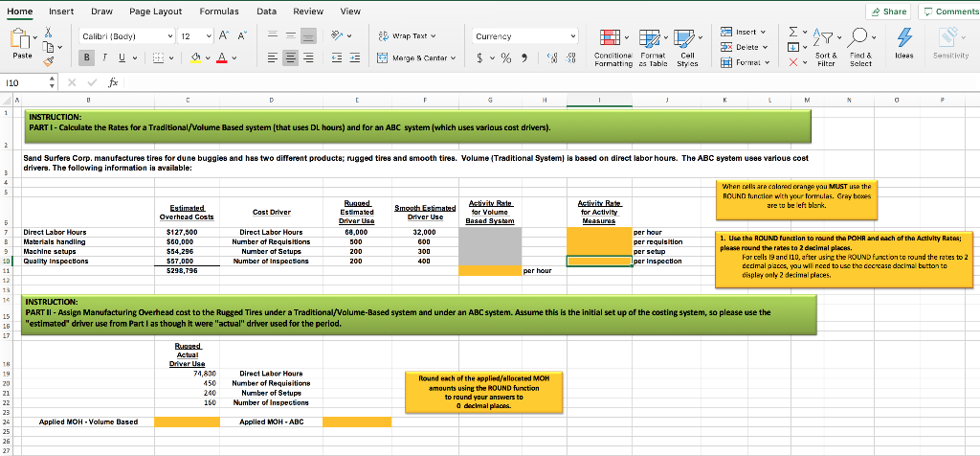Align text right

pos(309,58)
